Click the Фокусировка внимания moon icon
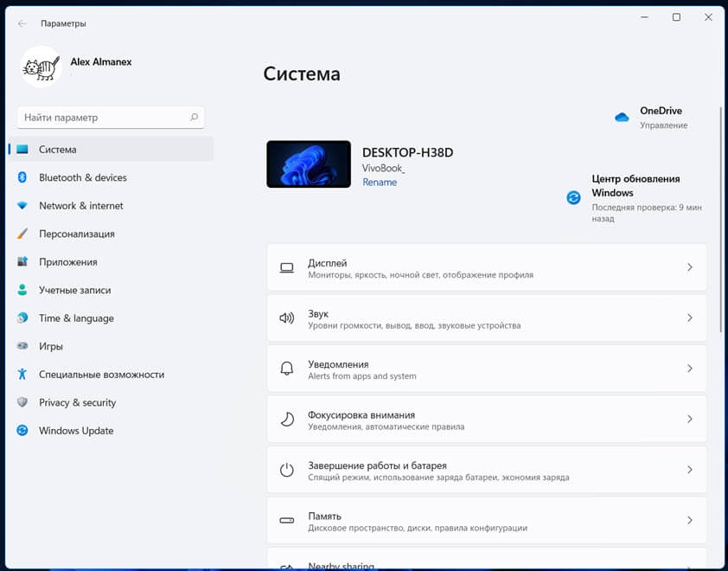The image size is (728, 571). click(x=286, y=419)
